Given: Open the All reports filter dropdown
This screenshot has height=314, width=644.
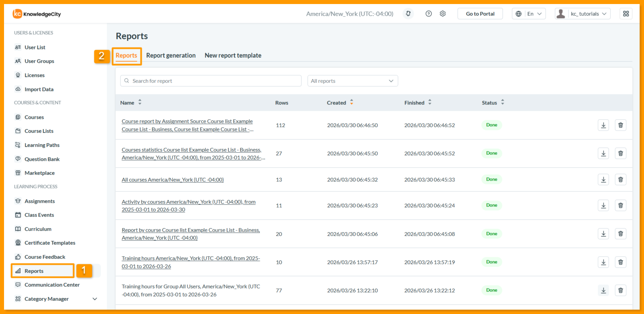Looking at the screenshot, I should (x=353, y=81).
